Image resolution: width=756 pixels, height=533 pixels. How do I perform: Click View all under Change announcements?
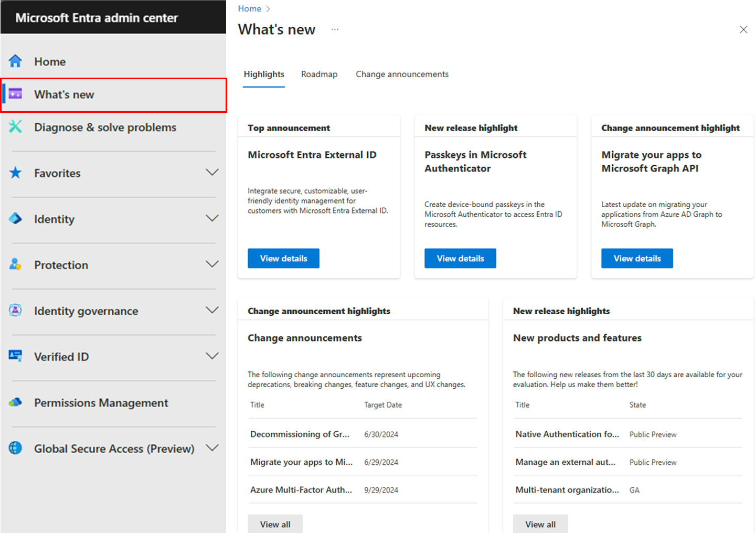point(275,524)
